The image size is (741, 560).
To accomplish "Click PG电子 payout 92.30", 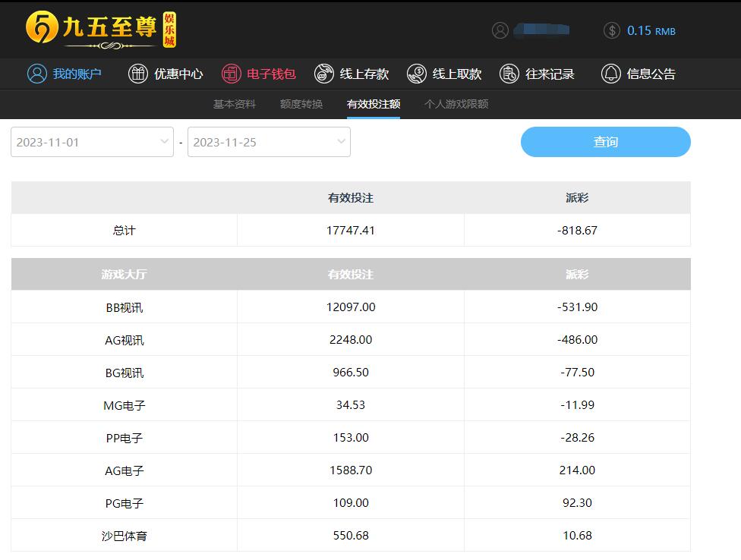I will 577,502.
